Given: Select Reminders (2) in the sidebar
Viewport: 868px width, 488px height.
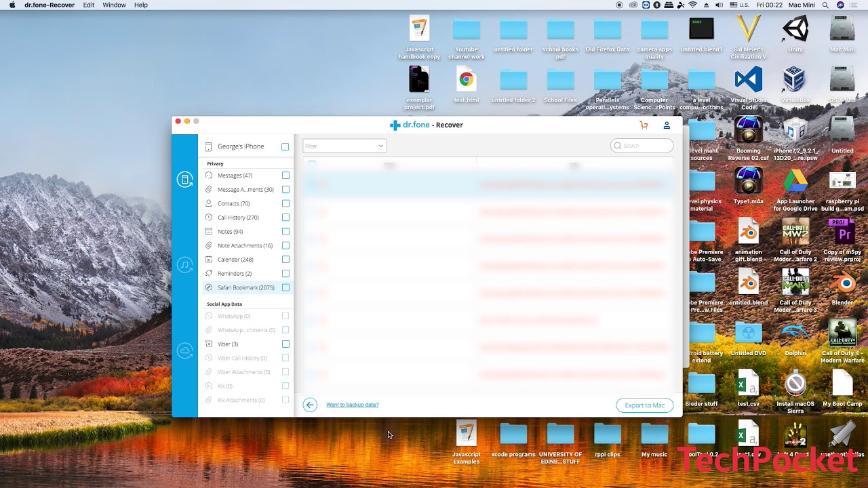Looking at the screenshot, I should coord(235,274).
